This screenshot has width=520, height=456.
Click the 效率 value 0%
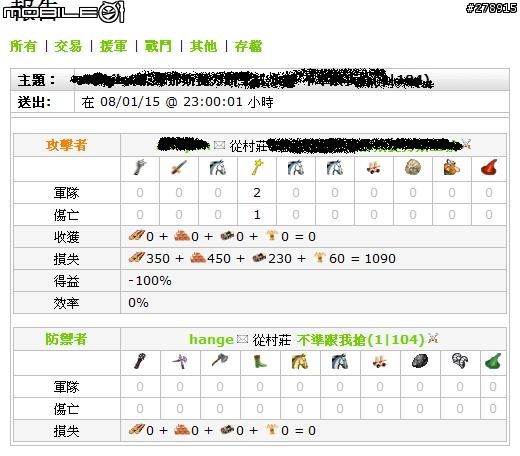(x=138, y=303)
